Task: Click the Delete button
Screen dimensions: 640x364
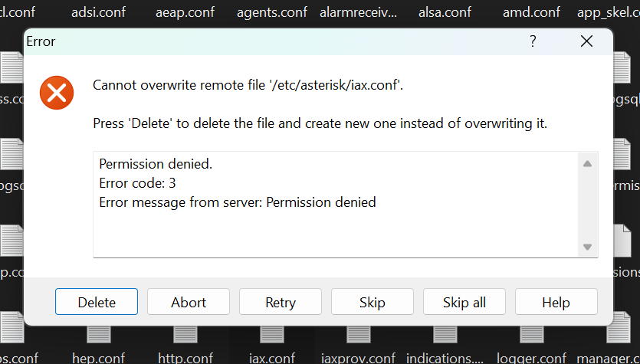Action: (97, 302)
